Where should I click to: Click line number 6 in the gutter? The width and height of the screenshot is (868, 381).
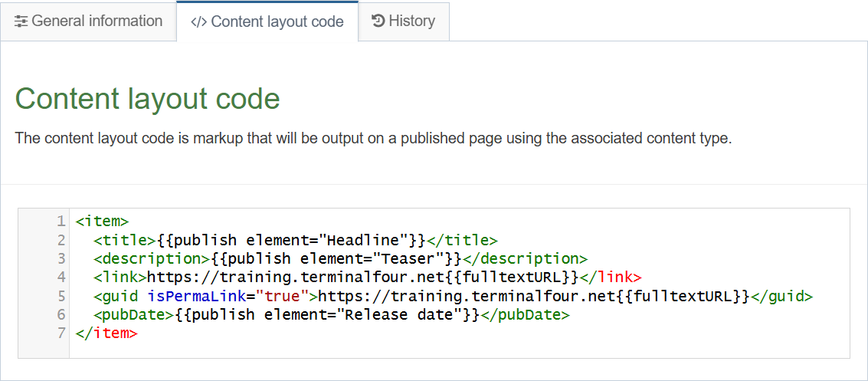coord(61,314)
